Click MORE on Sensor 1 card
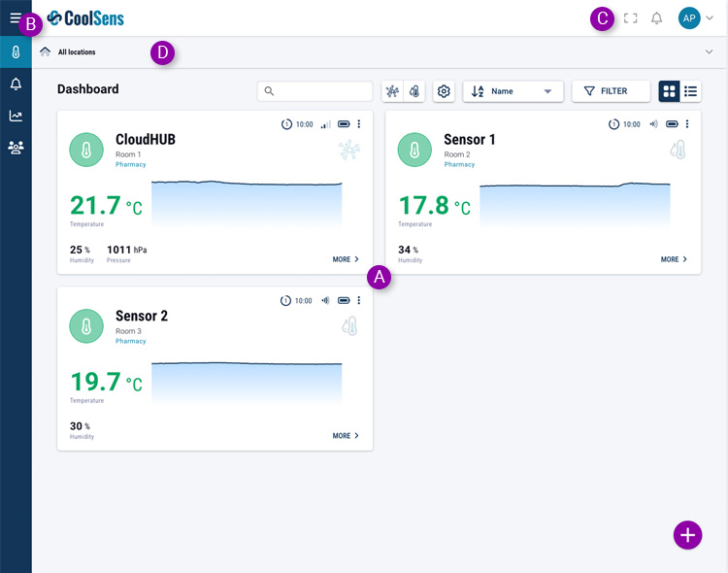Image resolution: width=728 pixels, height=573 pixels. 674,259
